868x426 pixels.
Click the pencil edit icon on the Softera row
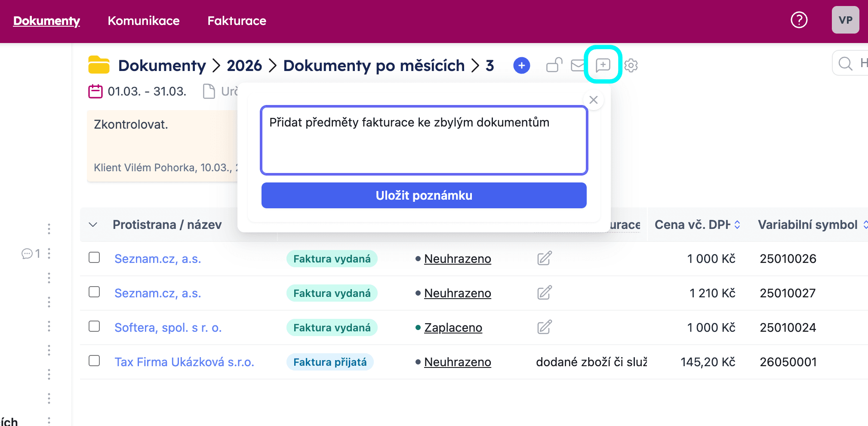(x=544, y=327)
